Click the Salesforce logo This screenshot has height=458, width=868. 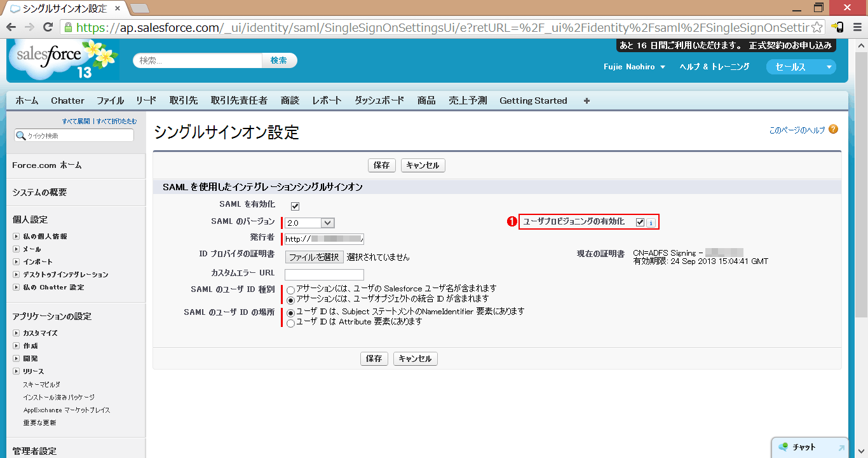click(x=63, y=59)
